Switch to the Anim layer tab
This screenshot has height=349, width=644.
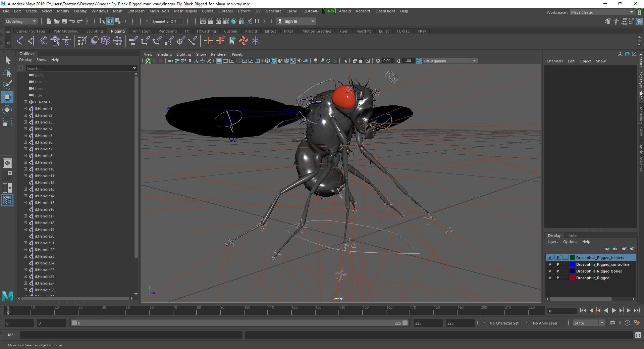tap(573, 236)
